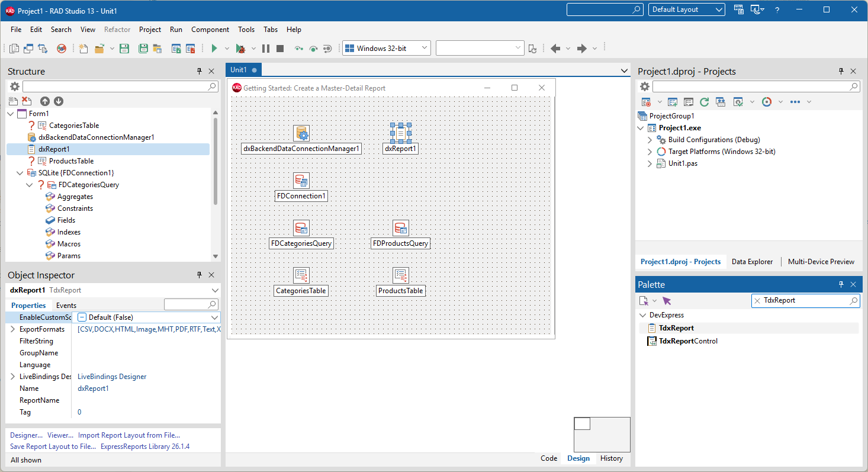Click the Viewer... link
Viewport: 868px width, 472px height.
pos(60,435)
